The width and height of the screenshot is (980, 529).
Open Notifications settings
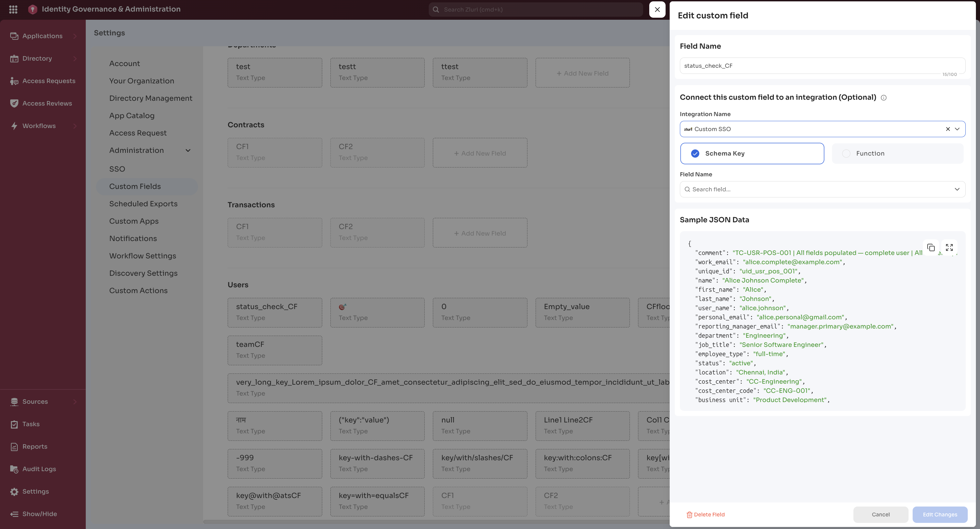click(133, 239)
